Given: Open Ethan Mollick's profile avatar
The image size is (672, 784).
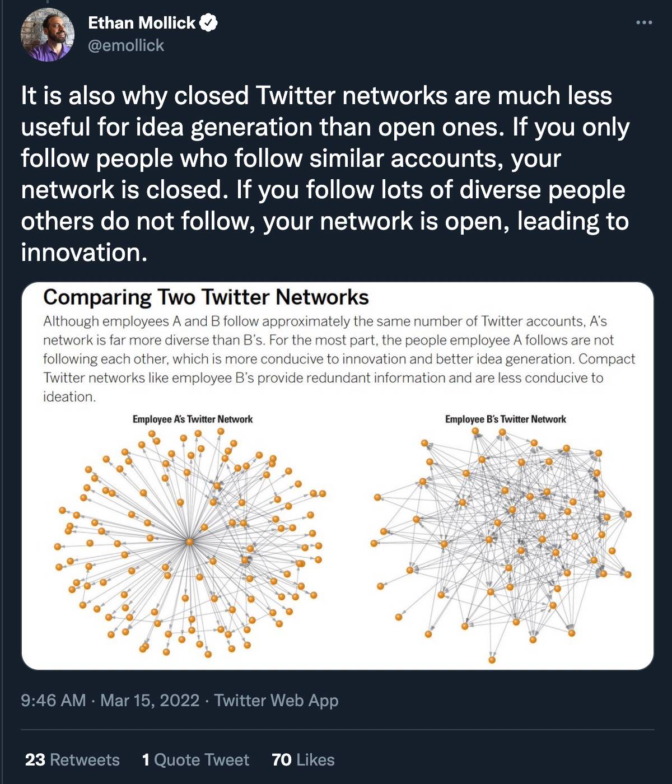Looking at the screenshot, I should coord(48,34).
